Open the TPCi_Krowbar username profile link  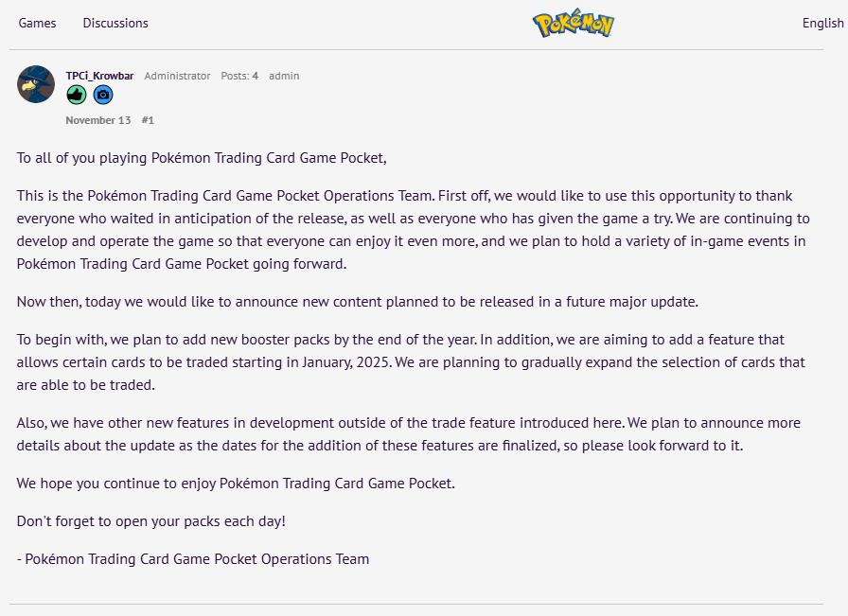[x=99, y=76]
